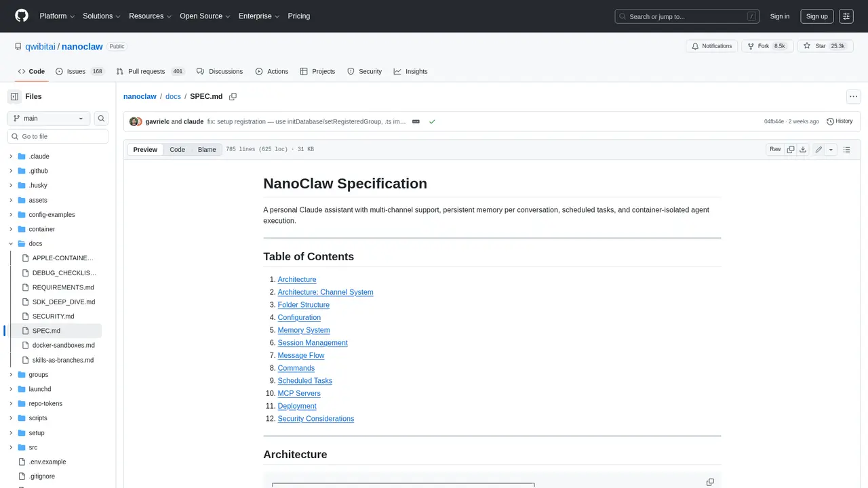This screenshot has height=488, width=868.
Task: Open repository Notifications button
Action: (711, 46)
